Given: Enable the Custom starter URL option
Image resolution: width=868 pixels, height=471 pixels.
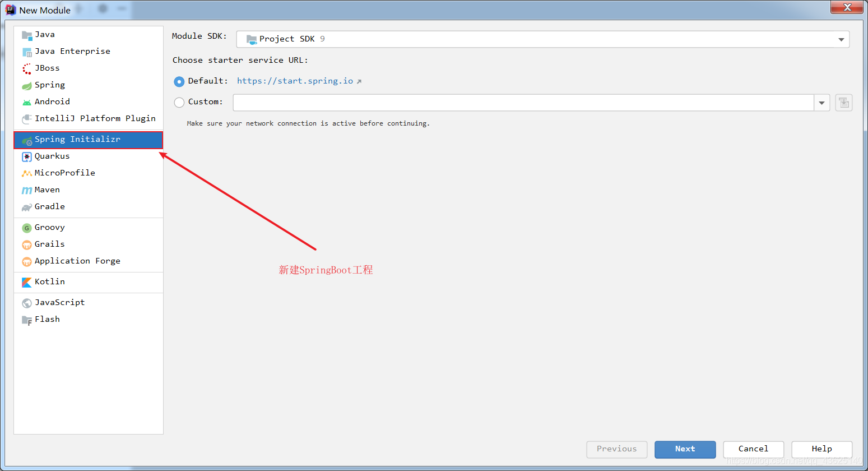Looking at the screenshot, I should (179, 102).
